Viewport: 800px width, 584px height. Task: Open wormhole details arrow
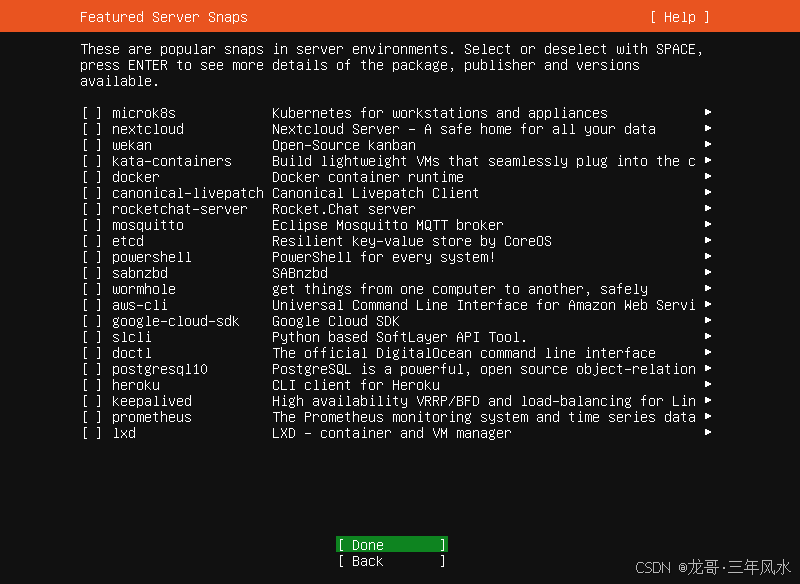tap(708, 288)
